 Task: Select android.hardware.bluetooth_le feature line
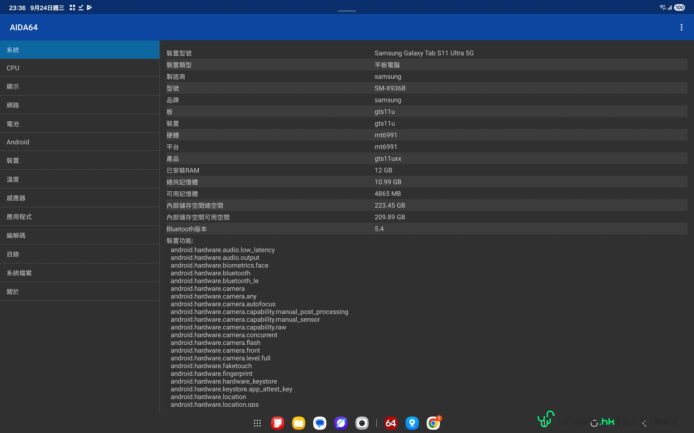(215, 281)
